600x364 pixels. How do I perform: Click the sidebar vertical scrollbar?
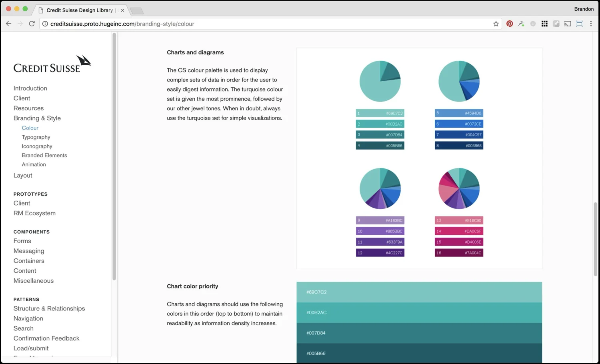(x=114, y=156)
